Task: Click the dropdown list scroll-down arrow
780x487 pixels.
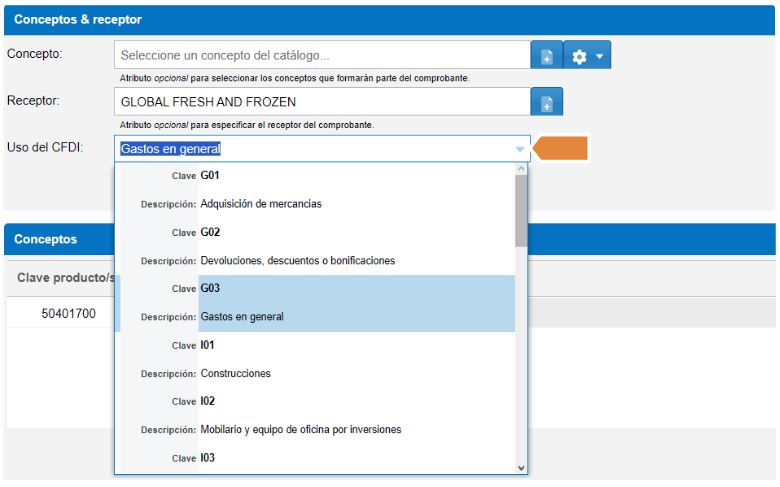Action: (520, 467)
